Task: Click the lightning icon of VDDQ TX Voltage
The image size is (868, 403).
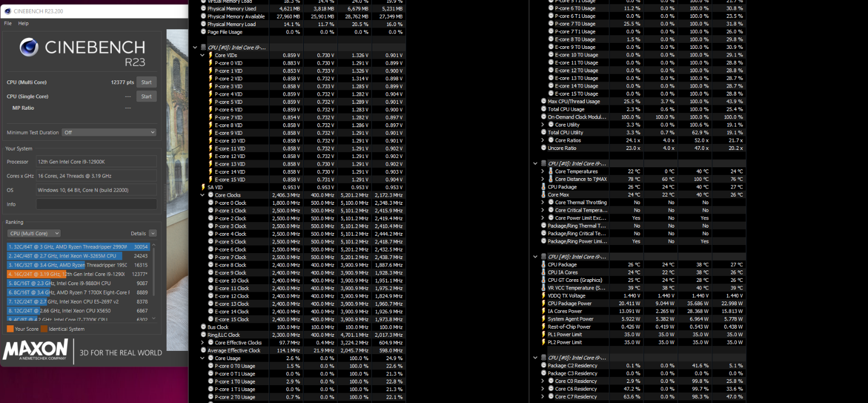Action: click(x=544, y=295)
